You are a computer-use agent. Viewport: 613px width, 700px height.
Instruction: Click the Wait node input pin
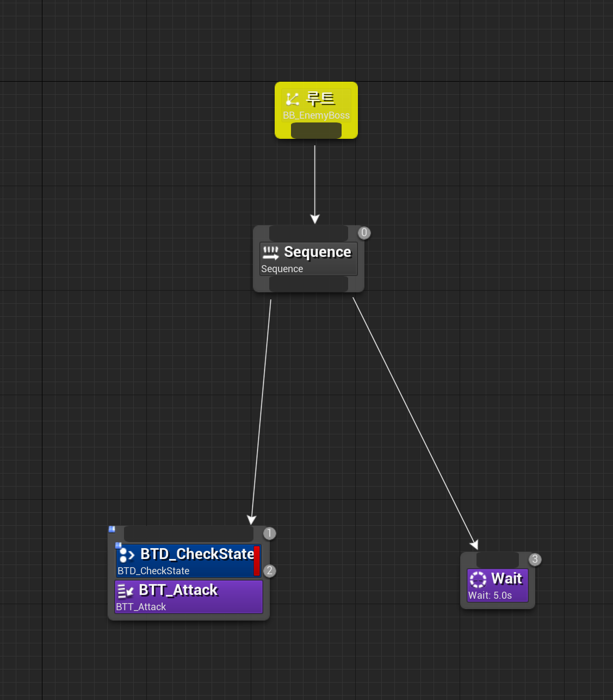point(498,560)
